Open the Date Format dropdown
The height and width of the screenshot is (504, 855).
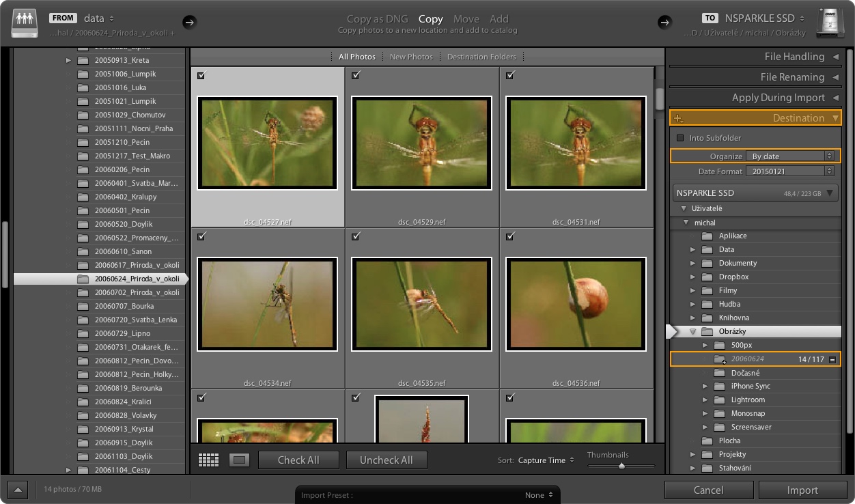point(790,171)
